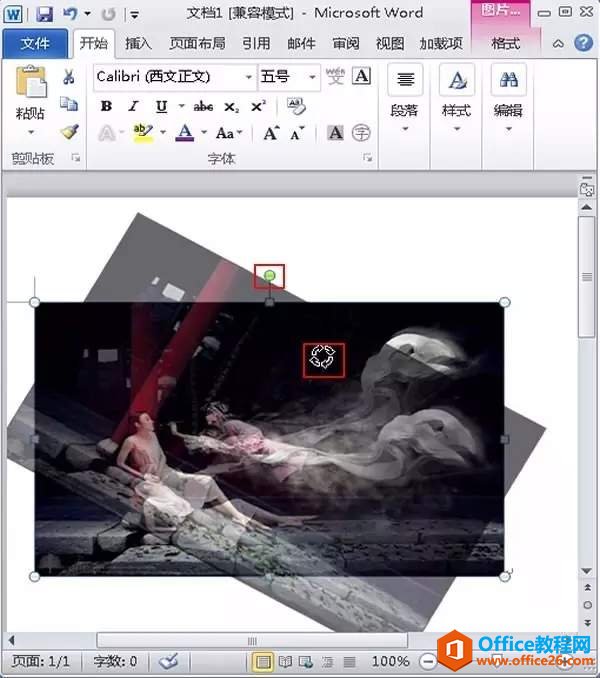The image size is (600, 678).
Task: Toggle Character Shading A icon
Action: coord(335,133)
